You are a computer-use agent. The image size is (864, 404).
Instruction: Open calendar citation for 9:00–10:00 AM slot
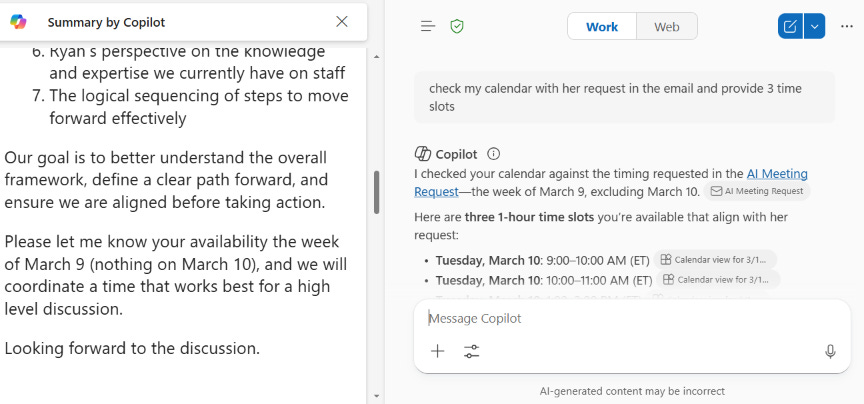click(x=715, y=260)
